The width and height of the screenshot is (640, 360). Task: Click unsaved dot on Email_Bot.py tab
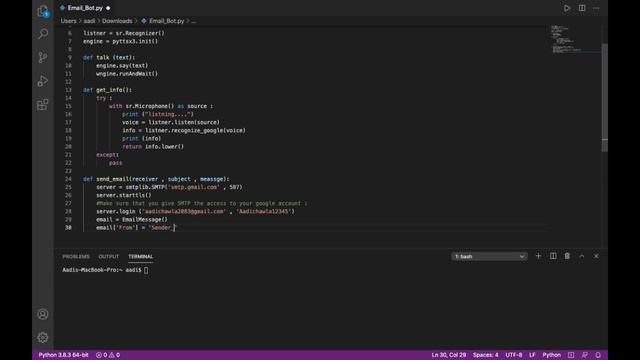108,8
